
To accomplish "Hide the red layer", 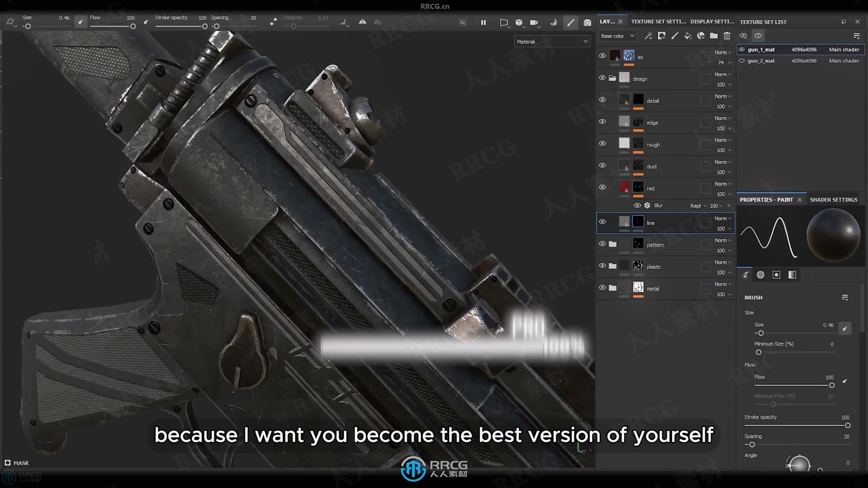I will [x=602, y=187].
